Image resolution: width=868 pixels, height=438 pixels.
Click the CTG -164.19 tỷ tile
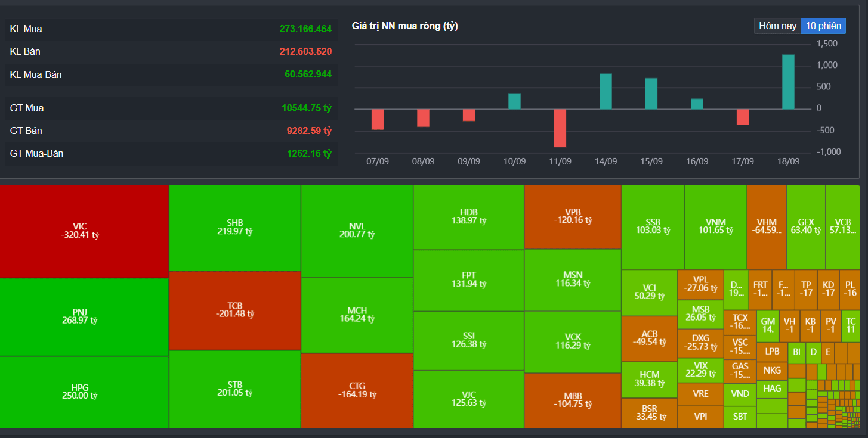[357, 390]
